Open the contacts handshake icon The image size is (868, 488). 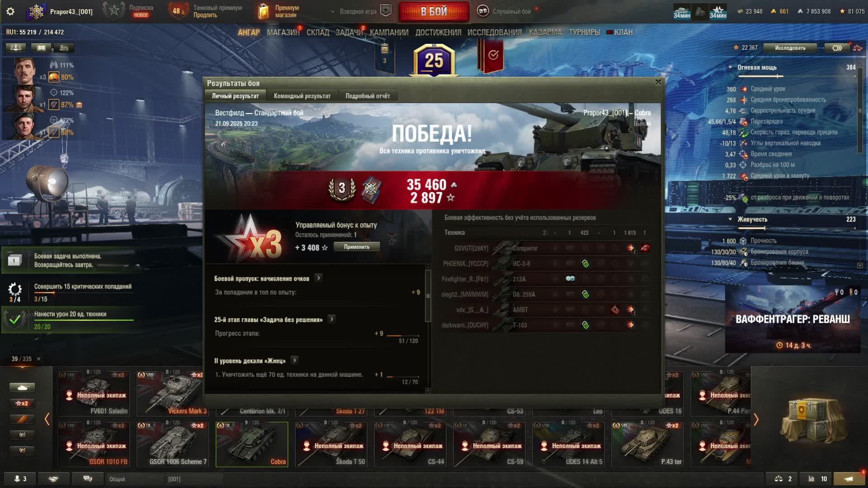click(x=53, y=479)
